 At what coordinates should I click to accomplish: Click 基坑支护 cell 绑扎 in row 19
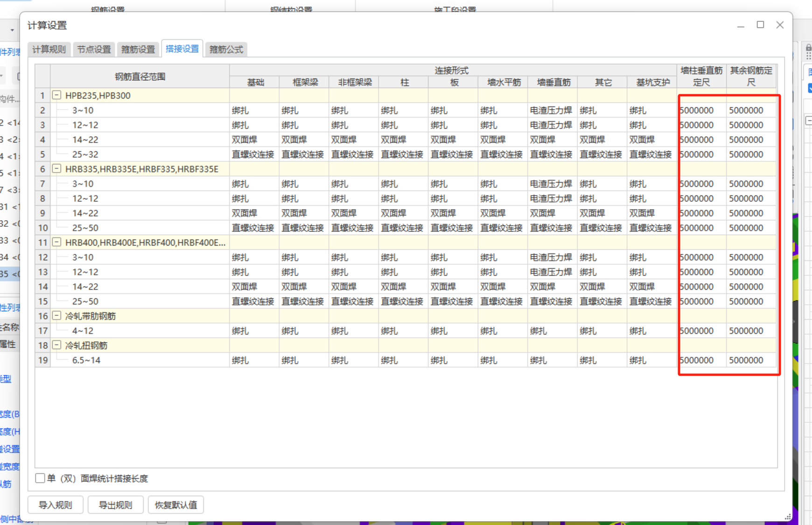[652, 360]
